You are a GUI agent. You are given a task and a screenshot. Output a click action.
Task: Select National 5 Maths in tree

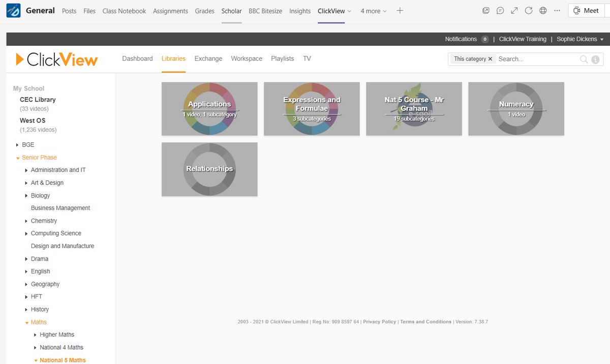(63, 360)
